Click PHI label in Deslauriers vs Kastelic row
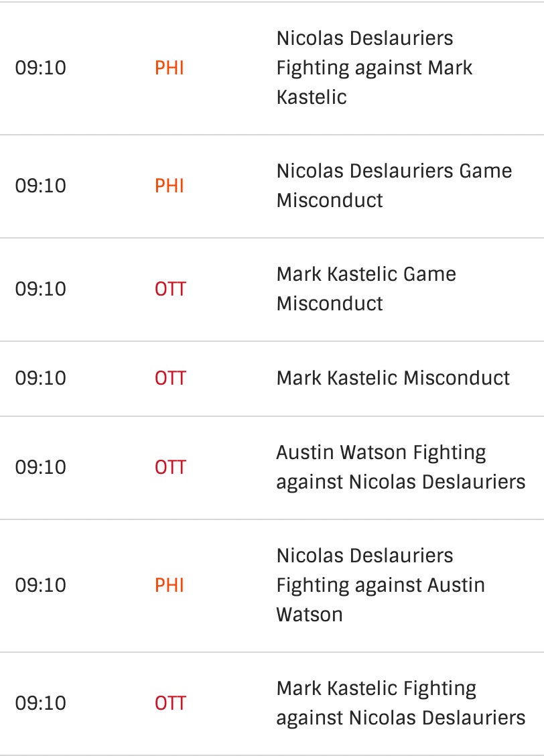 169,68
